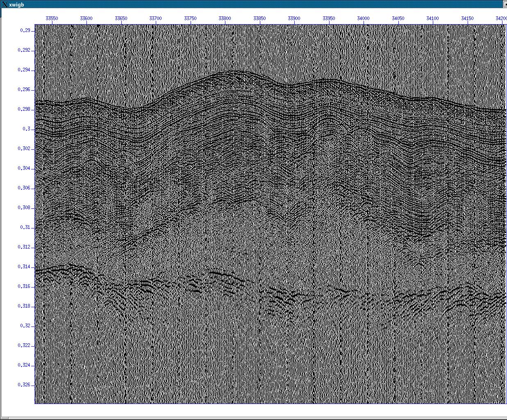Click the time axis label 0.326
The height and width of the screenshot is (420, 507).
coord(24,385)
